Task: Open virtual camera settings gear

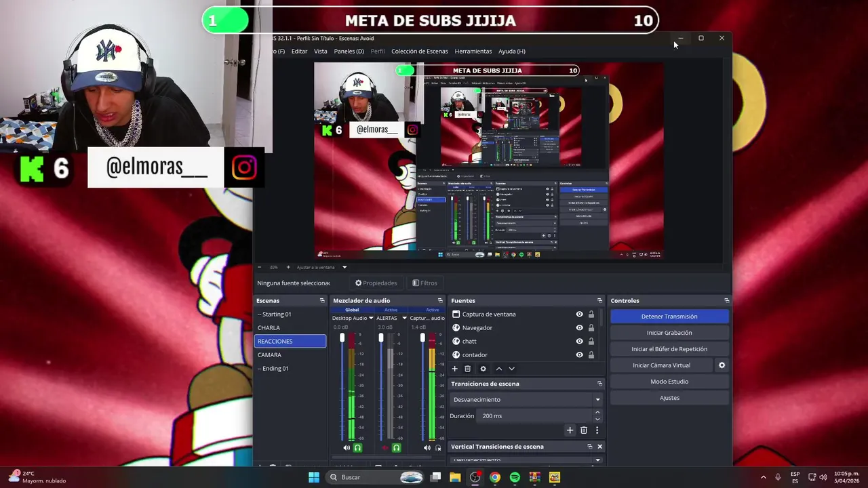Action: [x=722, y=365]
